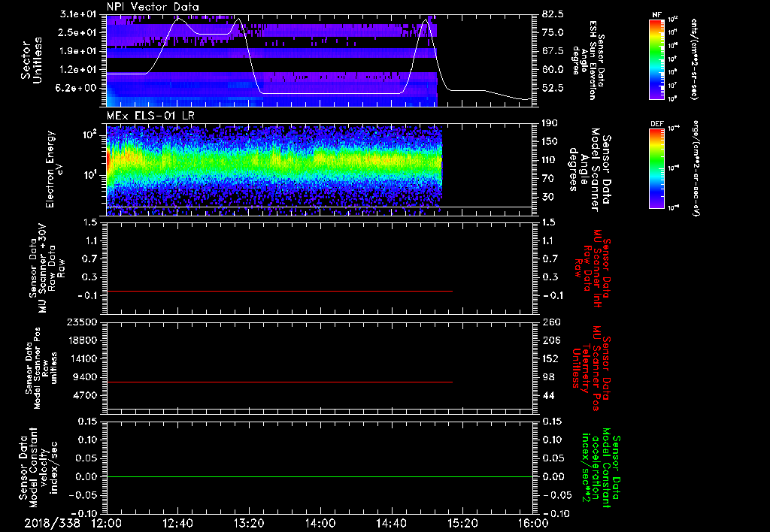The height and width of the screenshot is (532, 770).
Task: Click the 75.0 sun elevation tick
Action: [x=553, y=32]
